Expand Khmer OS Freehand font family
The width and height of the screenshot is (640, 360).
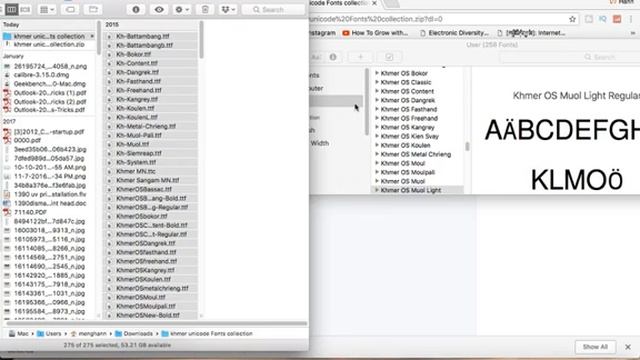377,118
